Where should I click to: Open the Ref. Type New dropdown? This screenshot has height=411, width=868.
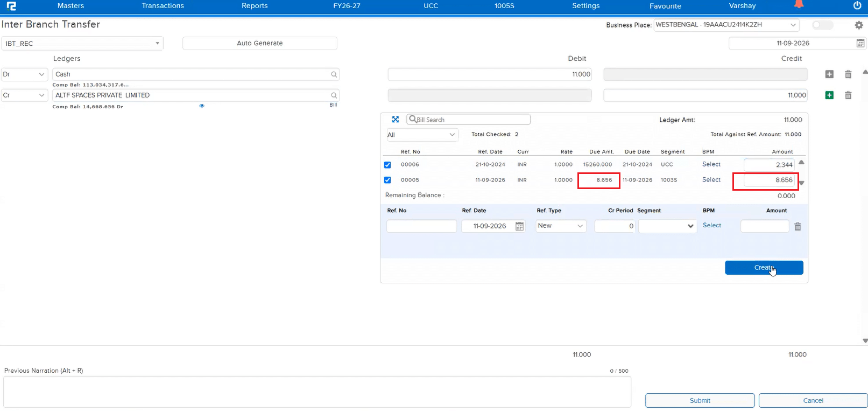point(561,226)
